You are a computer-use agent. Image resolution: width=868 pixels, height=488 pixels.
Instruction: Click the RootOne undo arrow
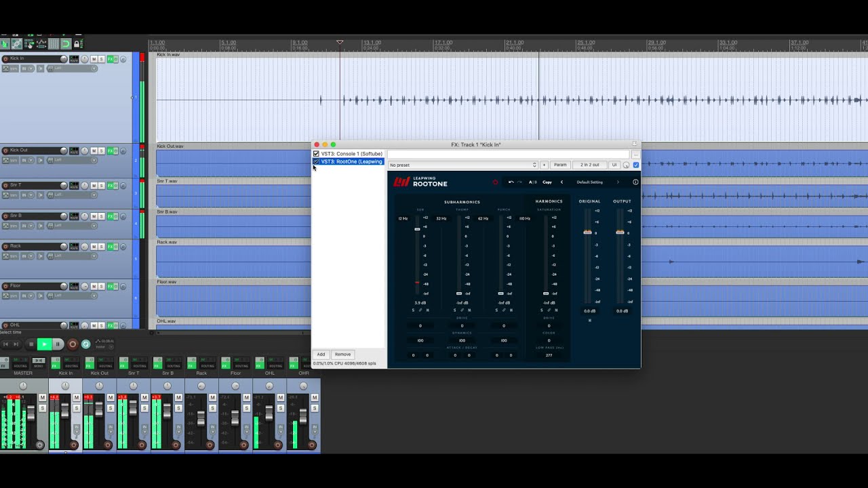511,182
